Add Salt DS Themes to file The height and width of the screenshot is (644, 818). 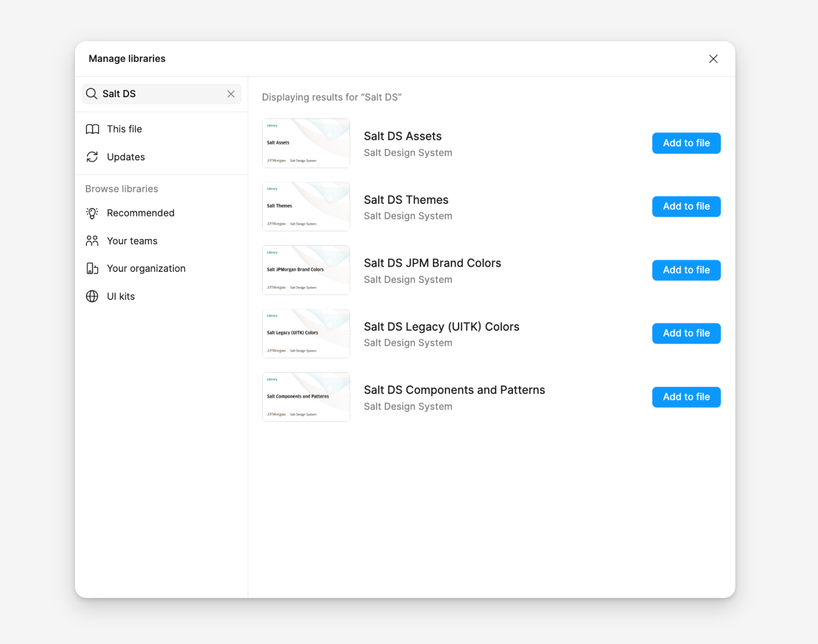(x=686, y=206)
